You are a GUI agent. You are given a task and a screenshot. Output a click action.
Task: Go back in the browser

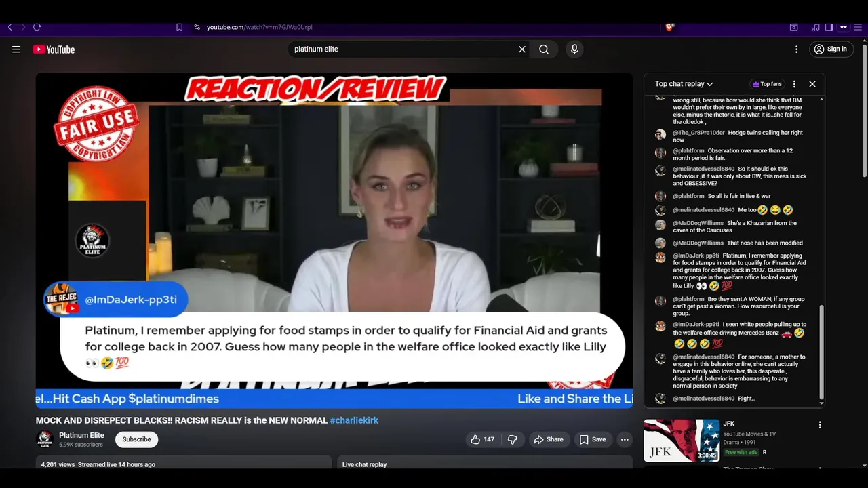click(10, 27)
